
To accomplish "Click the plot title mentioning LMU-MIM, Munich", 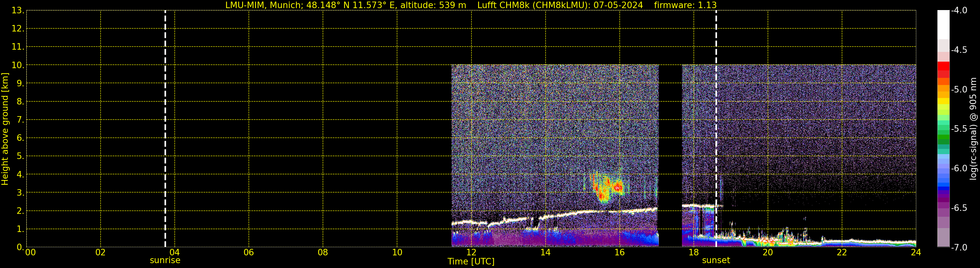I will click(471, 5).
